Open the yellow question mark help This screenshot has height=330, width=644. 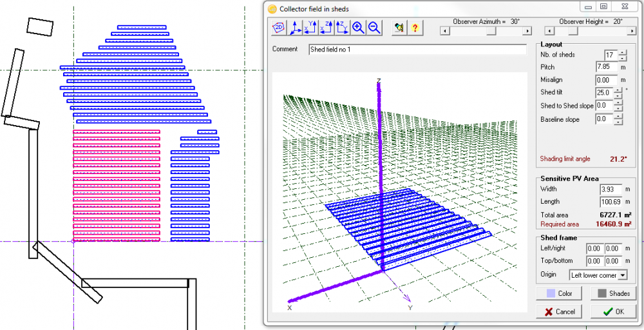click(415, 28)
